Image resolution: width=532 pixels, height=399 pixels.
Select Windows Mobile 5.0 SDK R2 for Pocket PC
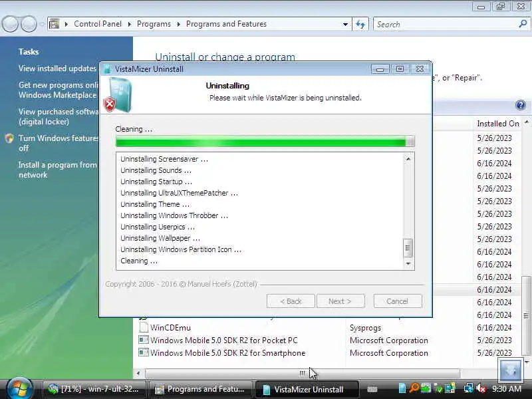tap(328, 340)
